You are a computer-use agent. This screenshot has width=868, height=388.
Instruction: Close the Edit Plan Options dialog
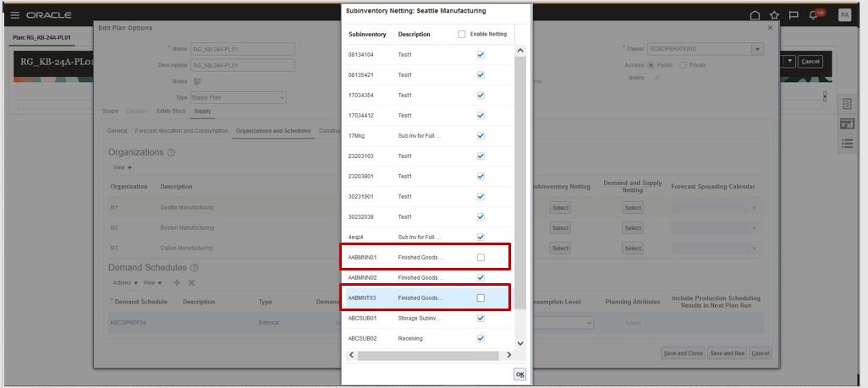click(770, 28)
